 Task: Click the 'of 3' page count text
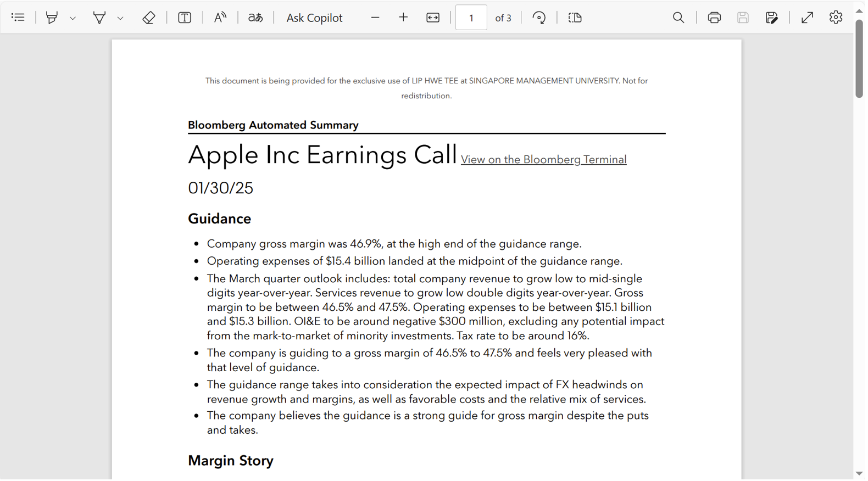503,18
